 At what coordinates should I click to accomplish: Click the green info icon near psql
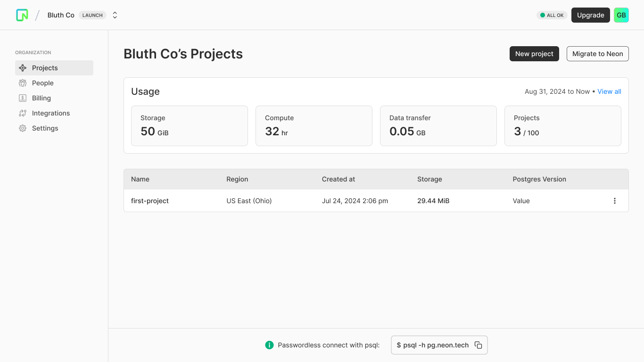[x=269, y=345]
